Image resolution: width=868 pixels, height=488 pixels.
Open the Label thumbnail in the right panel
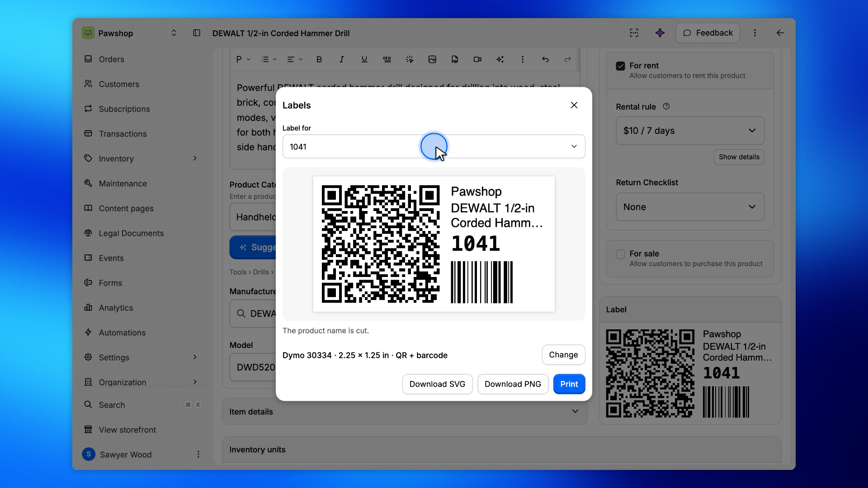point(690,373)
